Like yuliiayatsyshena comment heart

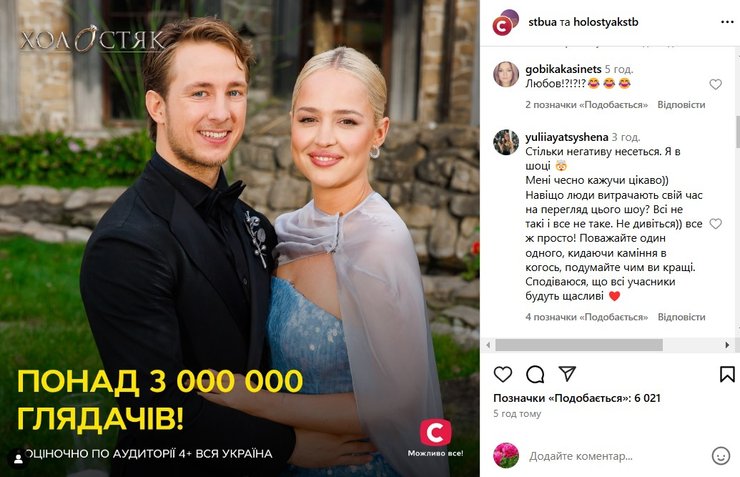[x=715, y=224]
